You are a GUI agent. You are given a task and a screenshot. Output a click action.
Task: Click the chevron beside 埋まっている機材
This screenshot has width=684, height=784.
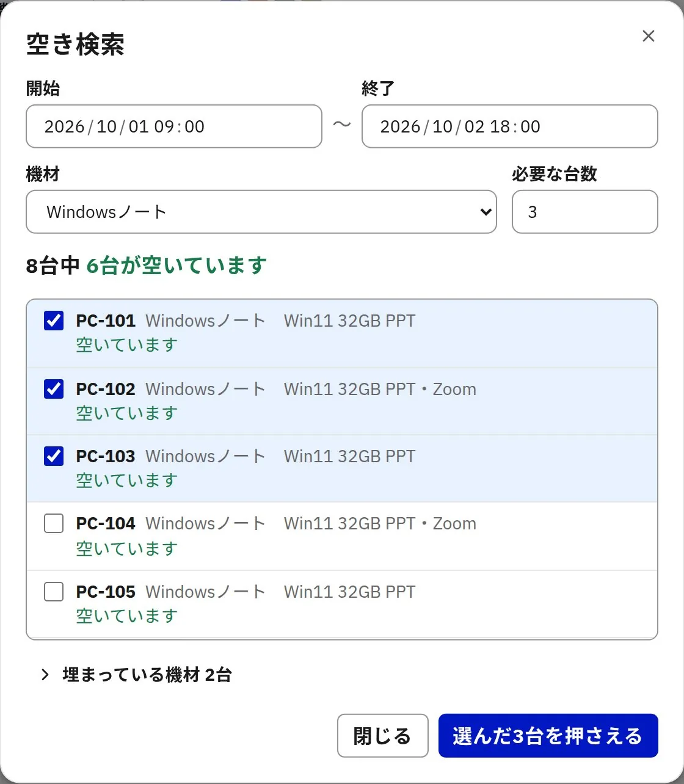[45, 675]
